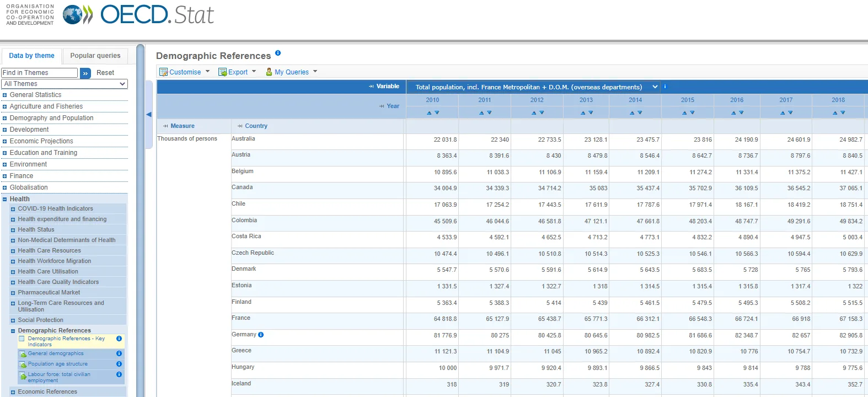Viewport: 868px width, 397px height.
Task: Sort 2014 column descending arrow
Action: pos(640,113)
